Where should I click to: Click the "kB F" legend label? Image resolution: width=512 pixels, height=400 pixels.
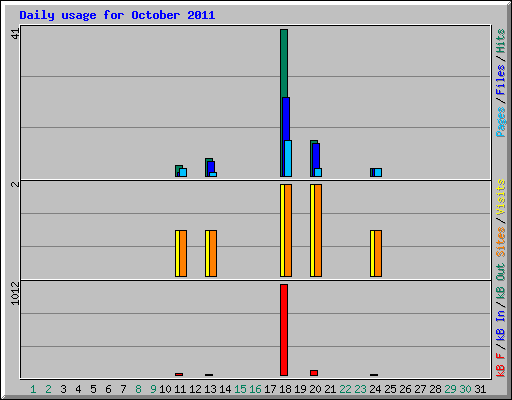501,364
